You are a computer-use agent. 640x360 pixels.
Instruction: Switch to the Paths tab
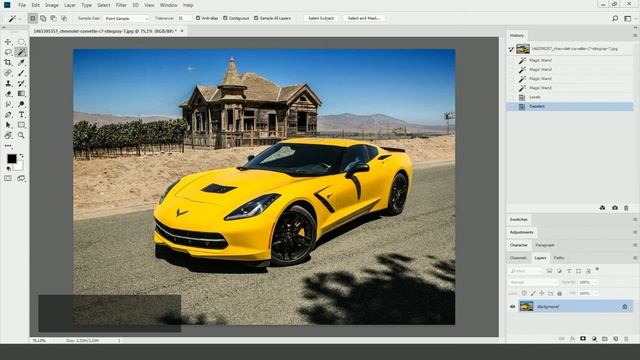(559, 258)
